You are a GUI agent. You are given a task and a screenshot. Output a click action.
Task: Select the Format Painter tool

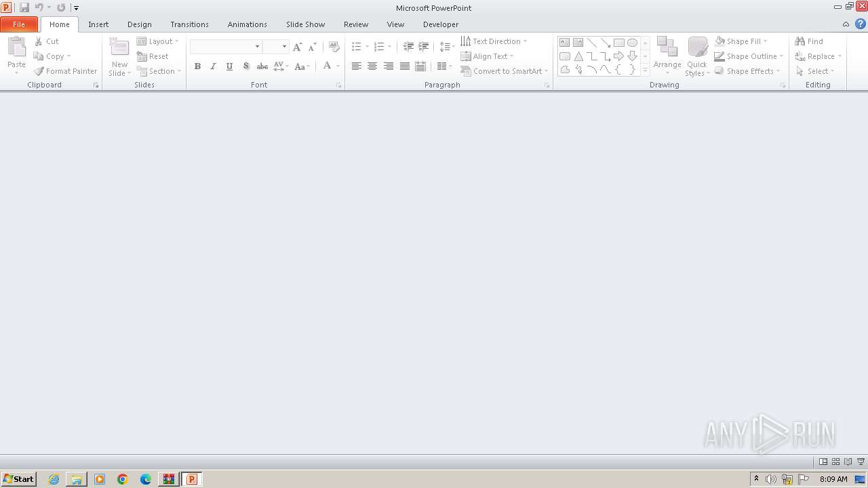click(66, 71)
